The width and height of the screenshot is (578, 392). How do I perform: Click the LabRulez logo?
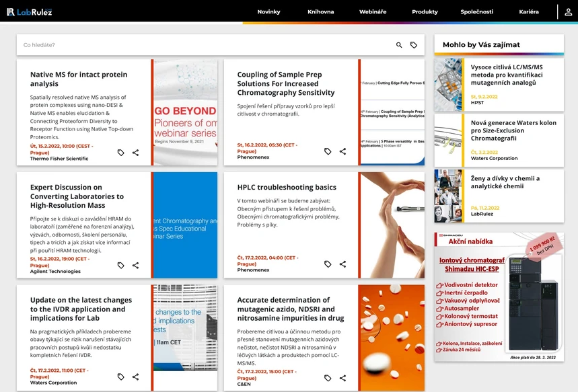point(30,12)
